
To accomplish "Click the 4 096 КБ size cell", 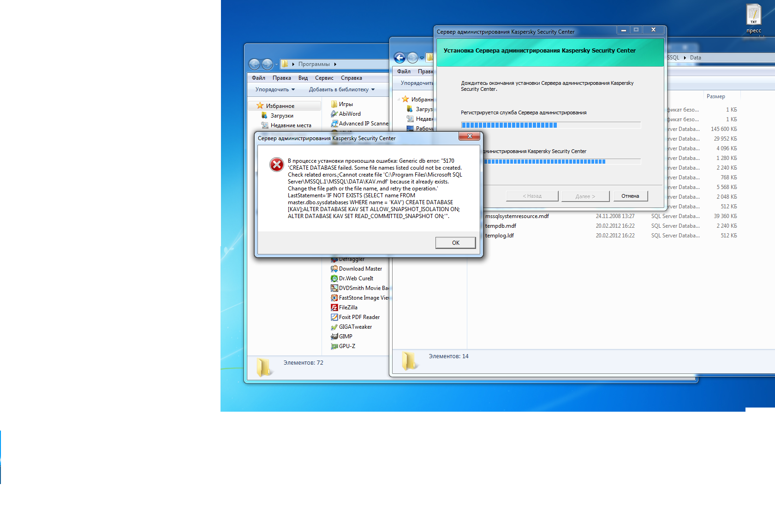I will pyautogui.click(x=727, y=148).
